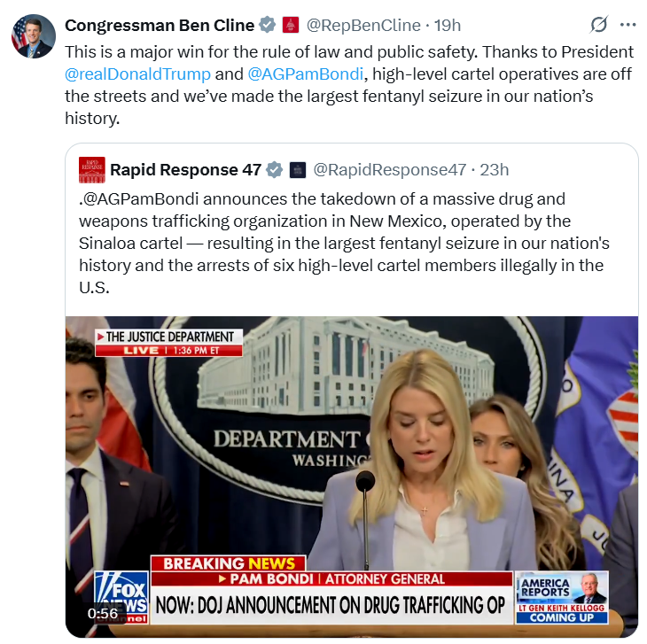The width and height of the screenshot is (647, 644).
Task: Click Rapid Response 47 red avatar
Action: point(91,170)
